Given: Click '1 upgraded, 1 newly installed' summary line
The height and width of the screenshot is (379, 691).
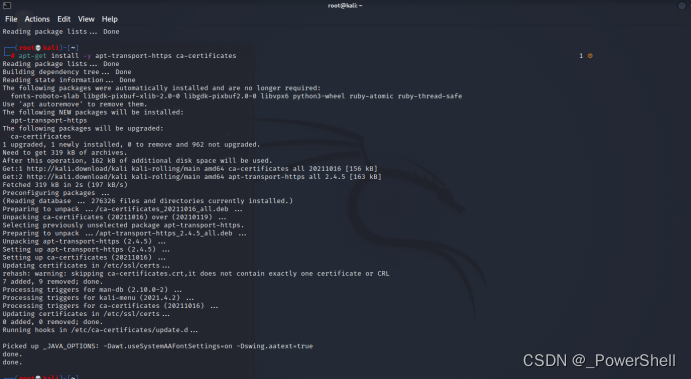Looking at the screenshot, I should click(x=131, y=145).
